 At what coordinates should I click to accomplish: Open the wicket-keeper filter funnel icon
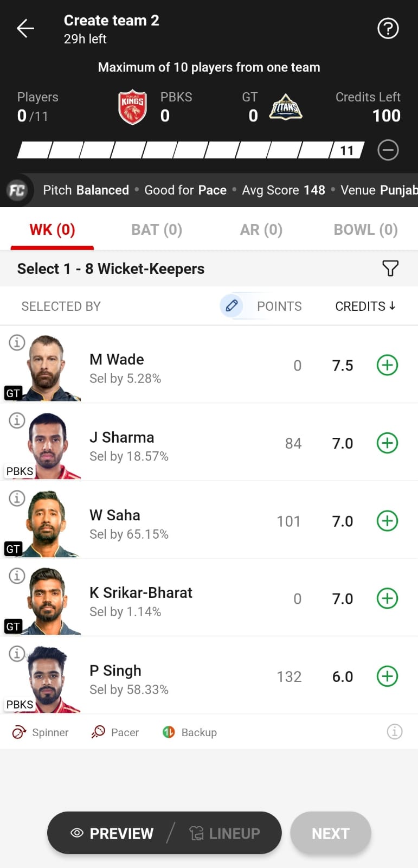click(x=390, y=268)
